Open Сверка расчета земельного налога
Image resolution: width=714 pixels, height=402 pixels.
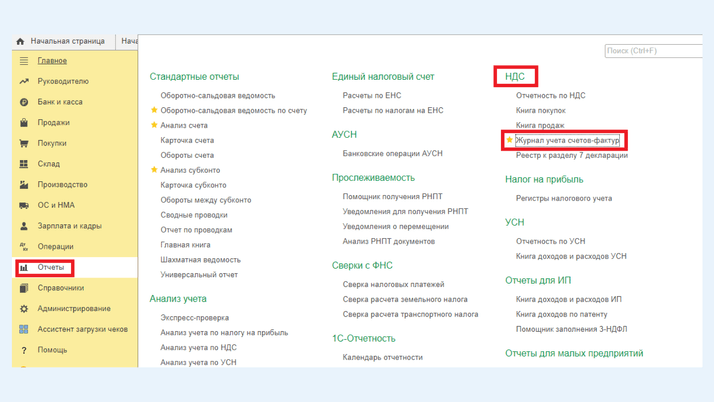(405, 300)
